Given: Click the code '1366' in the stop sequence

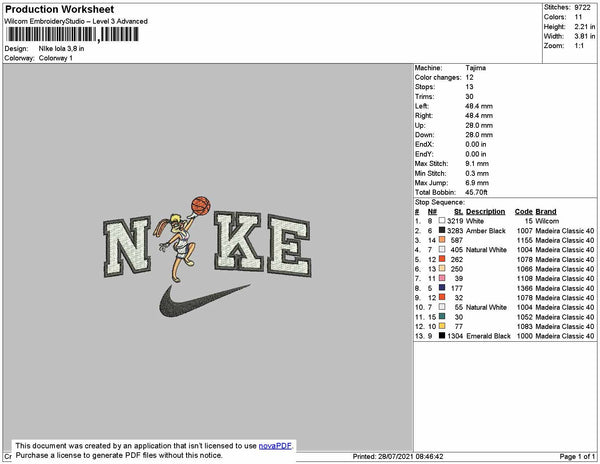Looking at the screenshot, I should pos(525,288).
